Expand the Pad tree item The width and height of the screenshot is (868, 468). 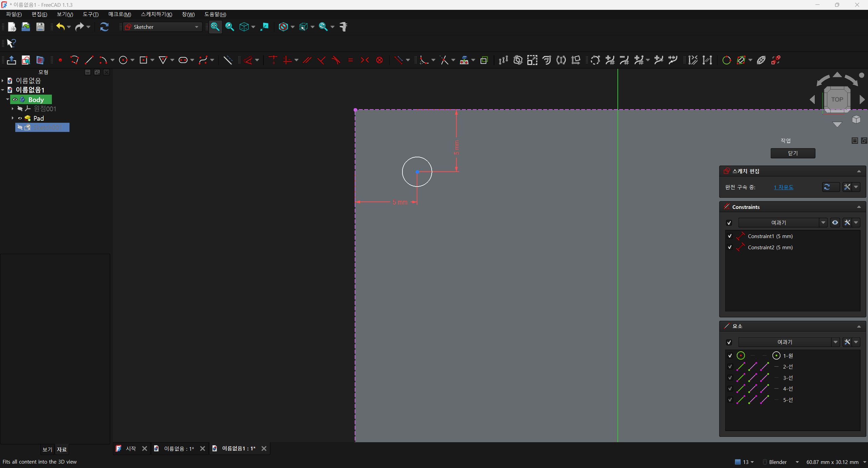pos(13,118)
